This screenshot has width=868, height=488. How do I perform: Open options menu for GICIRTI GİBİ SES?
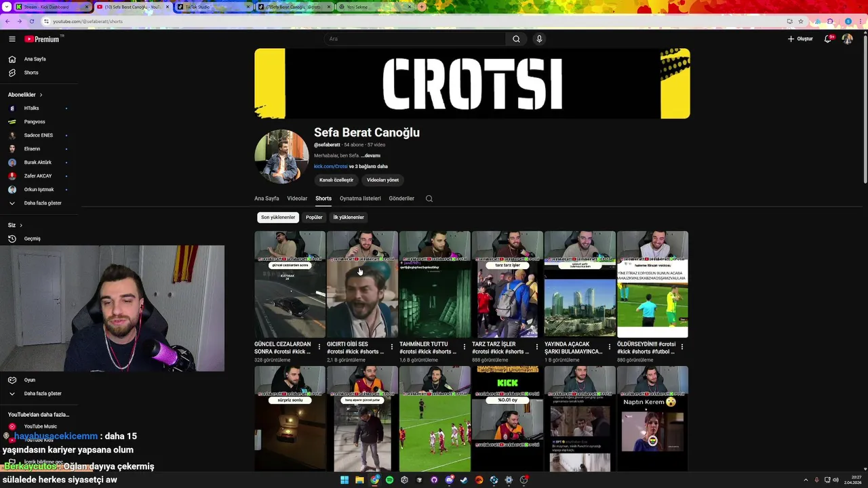tap(392, 347)
